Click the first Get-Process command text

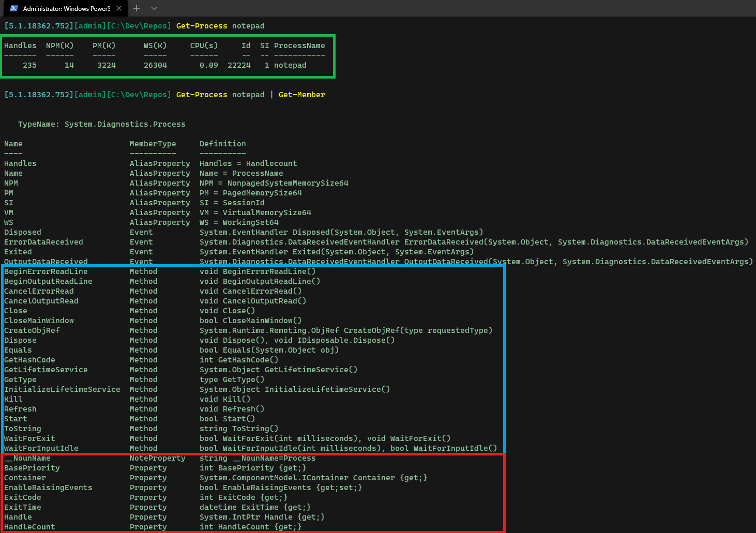click(201, 26)
